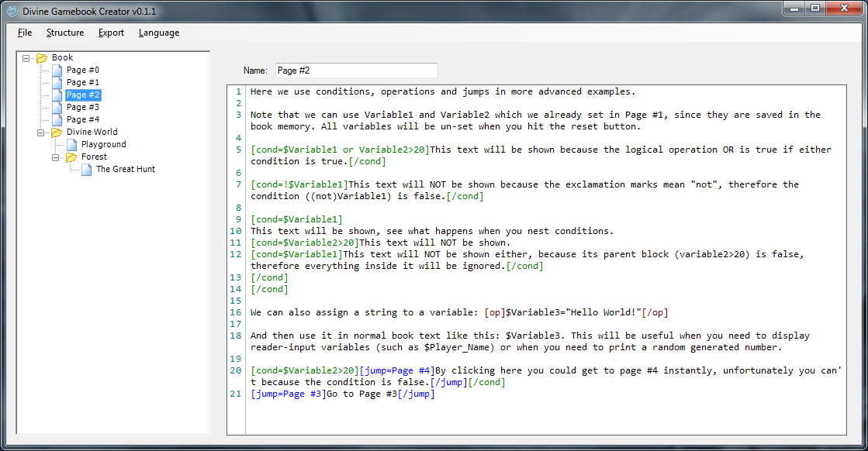Open the Export menu
Screen dimensions: 868x451
pyautogui.click(x=111, y=33)
